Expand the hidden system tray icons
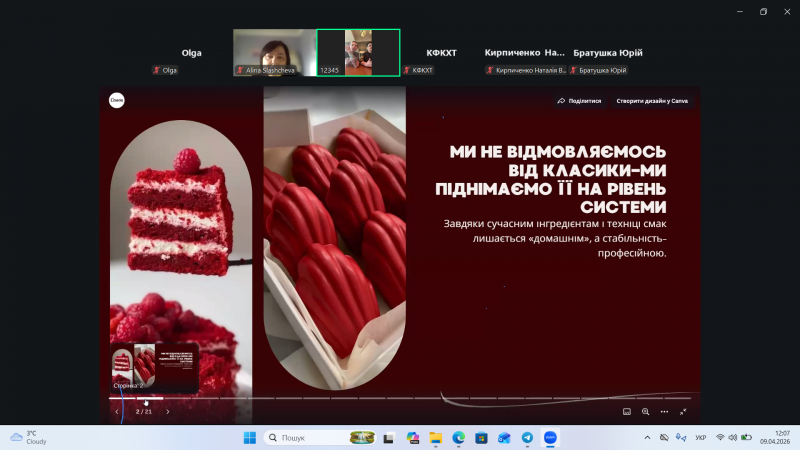This screenshot has width=800, height=450. point(647,438)
